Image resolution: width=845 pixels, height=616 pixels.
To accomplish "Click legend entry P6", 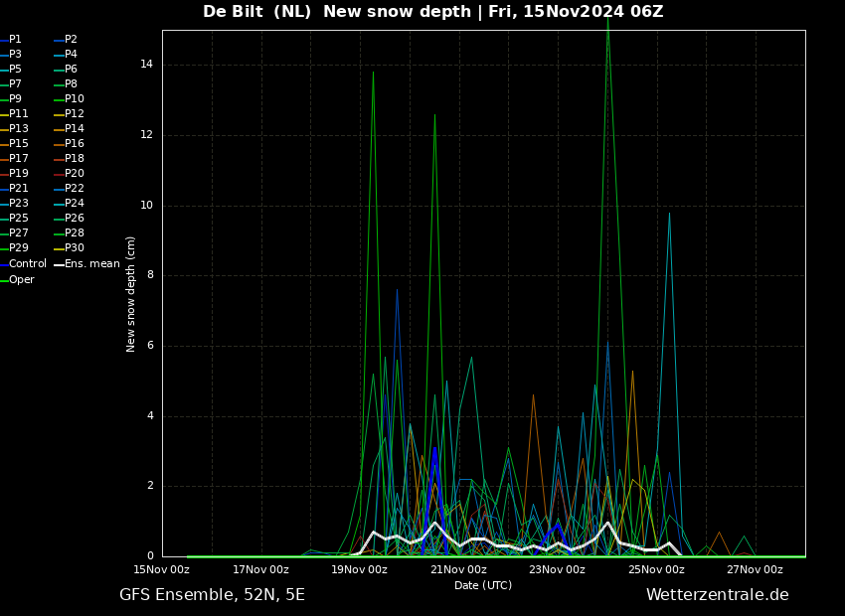I will pos(72,69).
